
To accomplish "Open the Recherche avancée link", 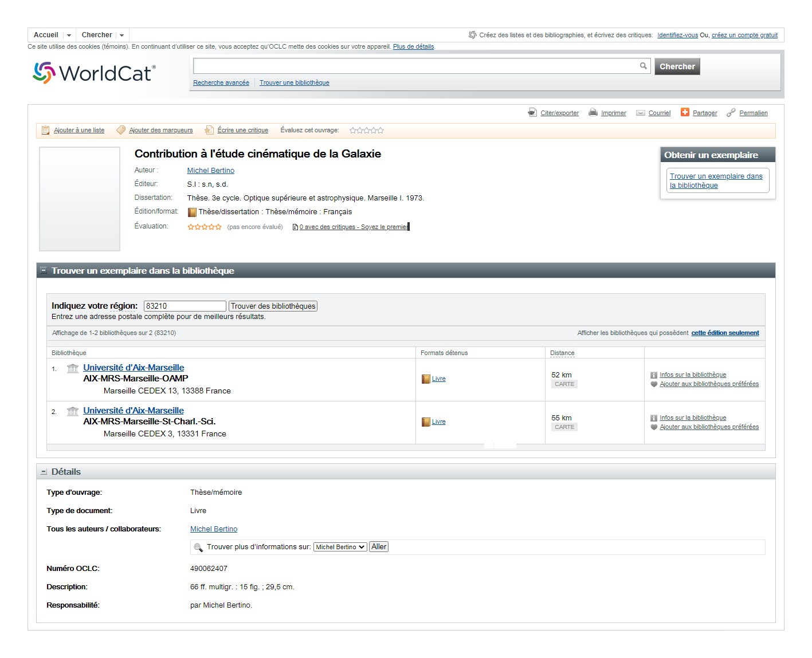I will [221, 82].
